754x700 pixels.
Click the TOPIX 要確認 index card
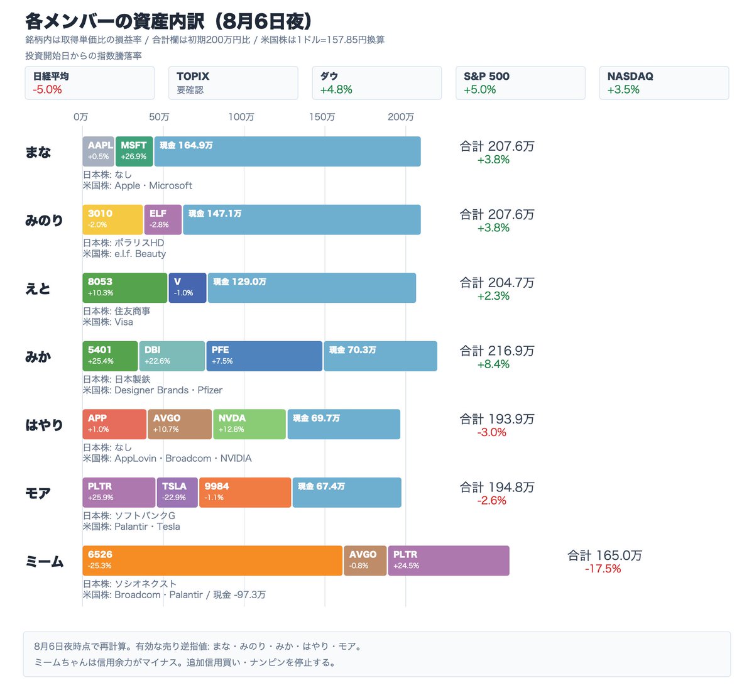click(233, 83)
